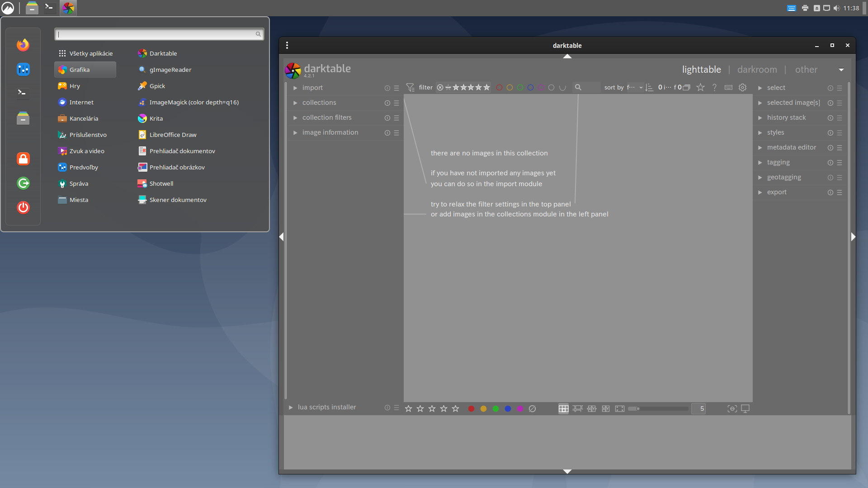This screenshot has width=868, height=488.
Task: Select the Internet menu category
Action: (x=85, y=102)
